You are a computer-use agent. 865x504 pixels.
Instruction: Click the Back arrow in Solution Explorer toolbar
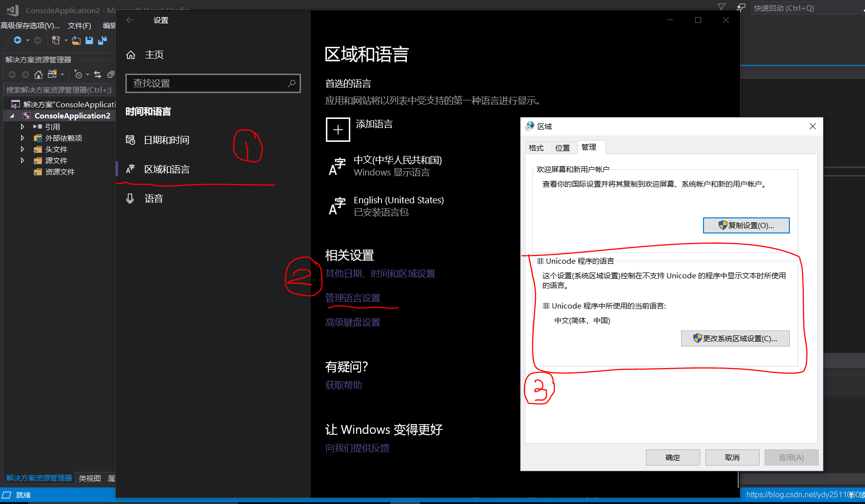click(x=12, y=75)
